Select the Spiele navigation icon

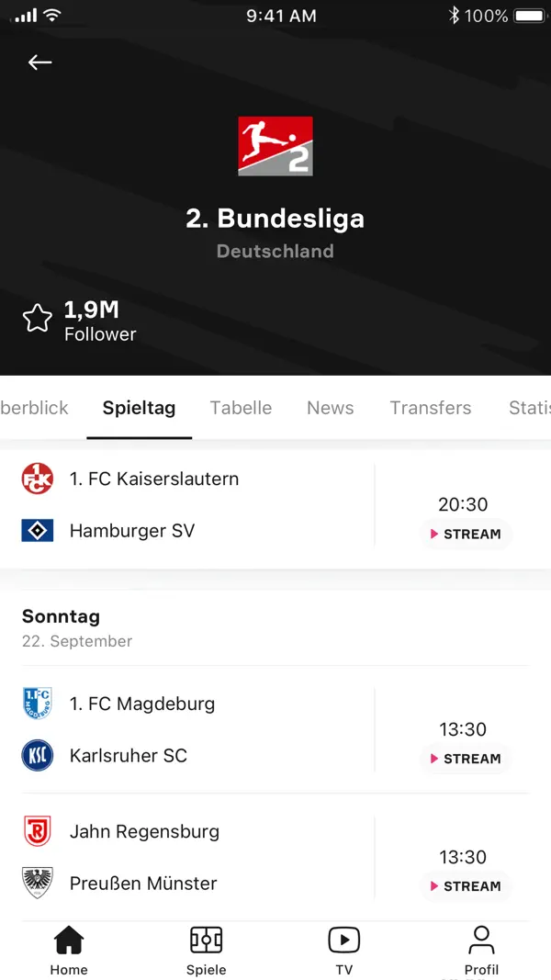click(206, 941)
